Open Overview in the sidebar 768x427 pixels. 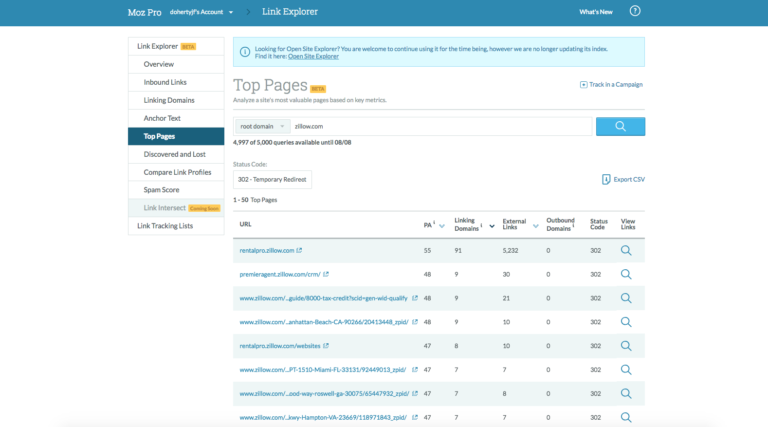tap(176, 64)
